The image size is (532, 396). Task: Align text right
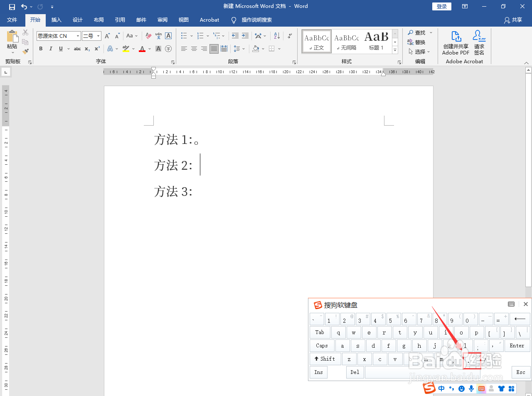tap(204, 49)
